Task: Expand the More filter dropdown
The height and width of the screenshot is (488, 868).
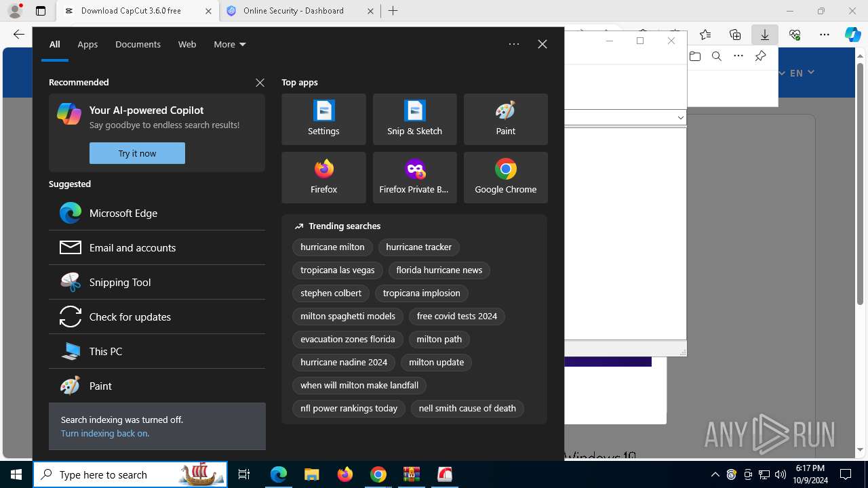Action: [229, 45]
